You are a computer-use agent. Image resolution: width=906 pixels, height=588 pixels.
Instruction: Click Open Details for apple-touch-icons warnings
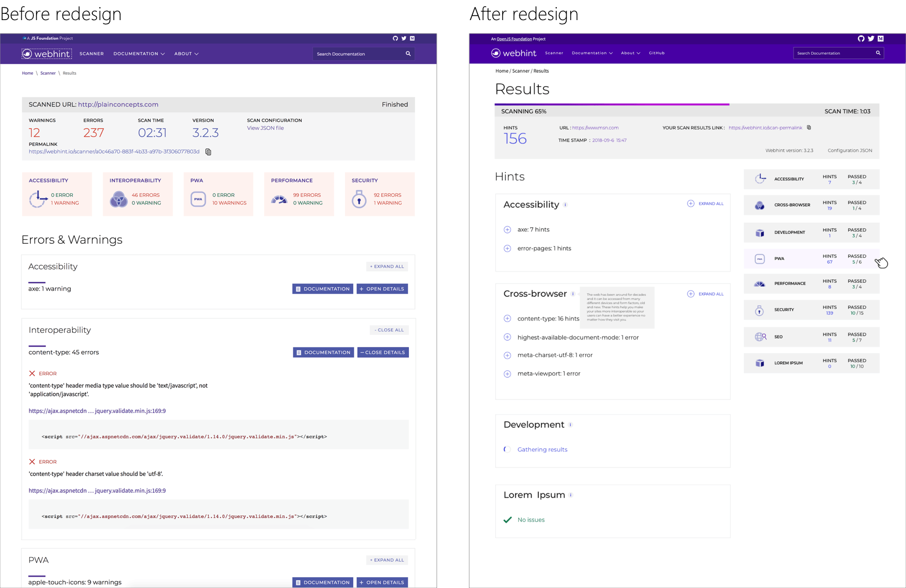pyautogui.click(x=382, y=582)
